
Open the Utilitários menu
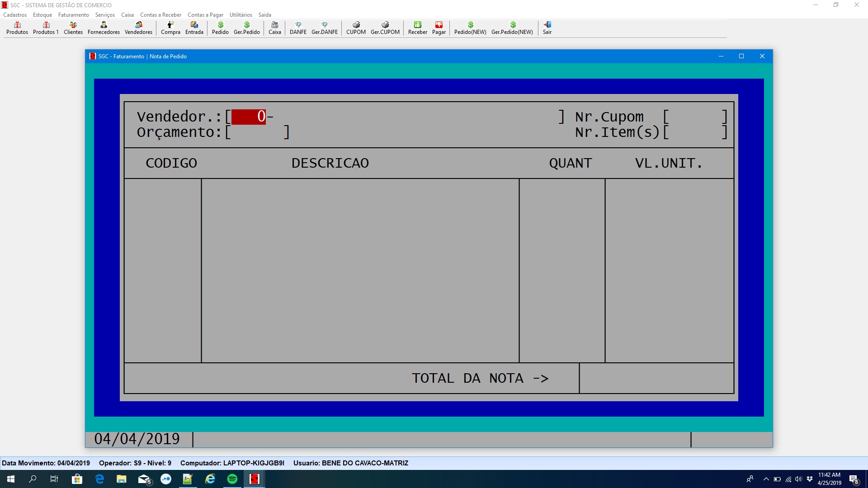pyautogui.click(x=241, y=15)
